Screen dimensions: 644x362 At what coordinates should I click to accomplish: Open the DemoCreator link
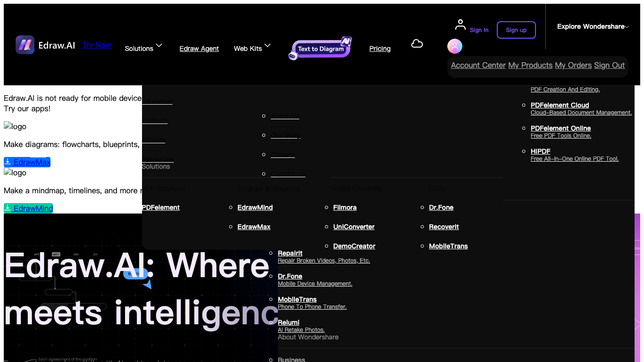point(354,246)
